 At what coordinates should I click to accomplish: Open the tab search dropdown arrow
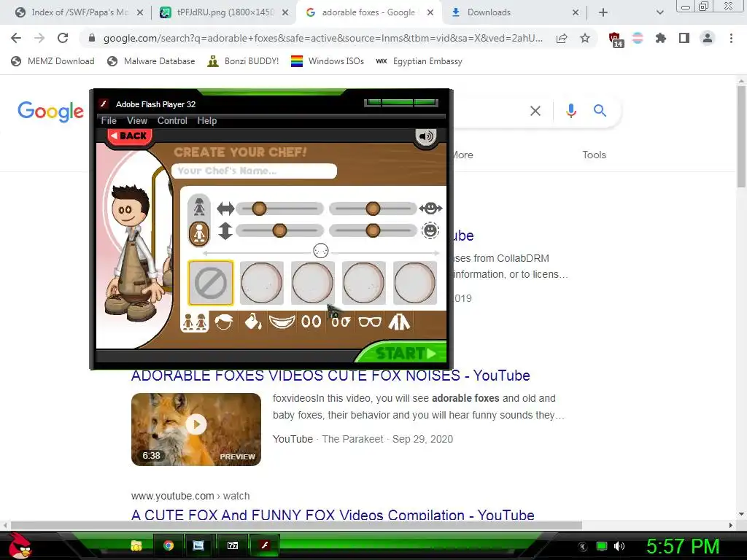pos(659,12)
